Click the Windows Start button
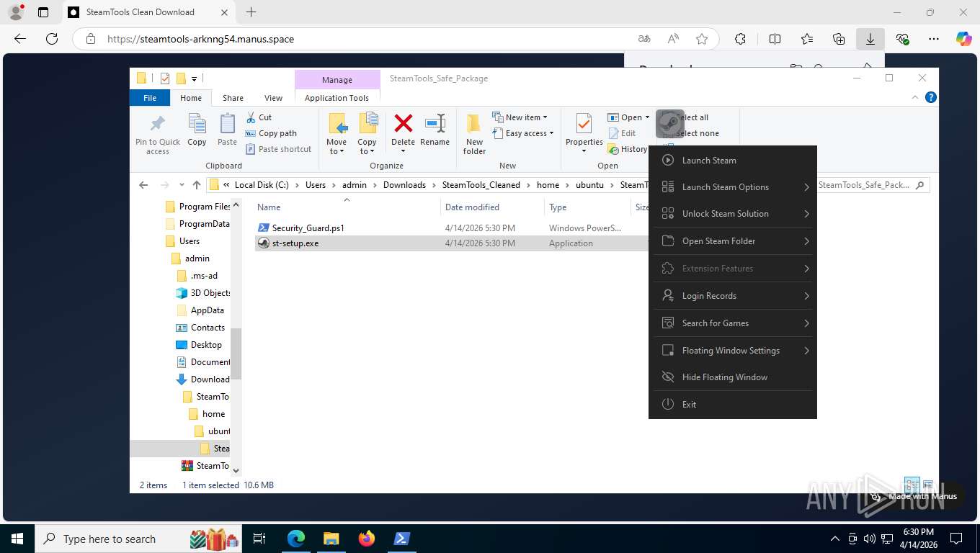 click(17, 538)
